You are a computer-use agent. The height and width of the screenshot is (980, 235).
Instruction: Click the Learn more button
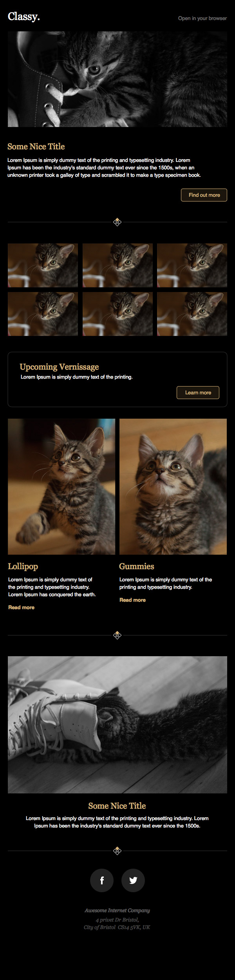(x=198, y=392)
